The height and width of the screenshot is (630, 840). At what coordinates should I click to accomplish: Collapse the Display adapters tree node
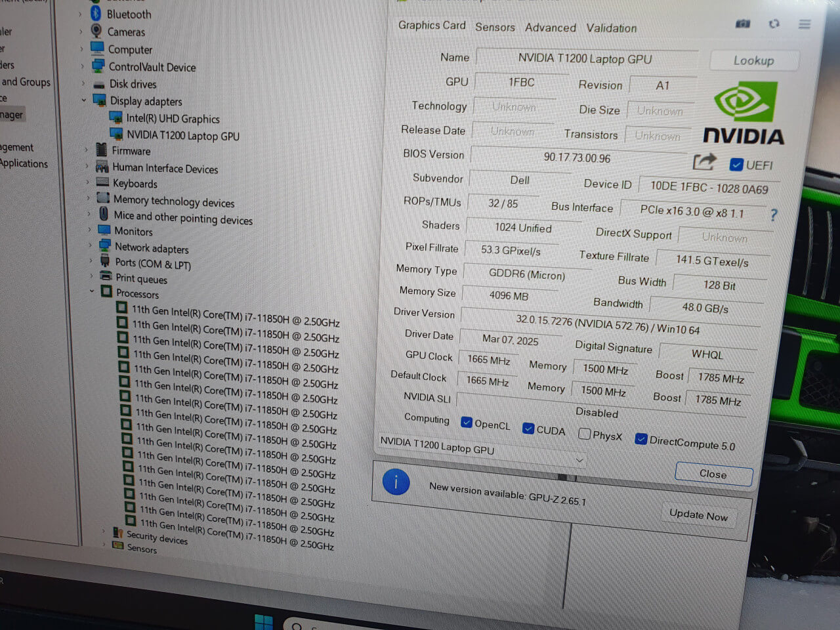84,100
